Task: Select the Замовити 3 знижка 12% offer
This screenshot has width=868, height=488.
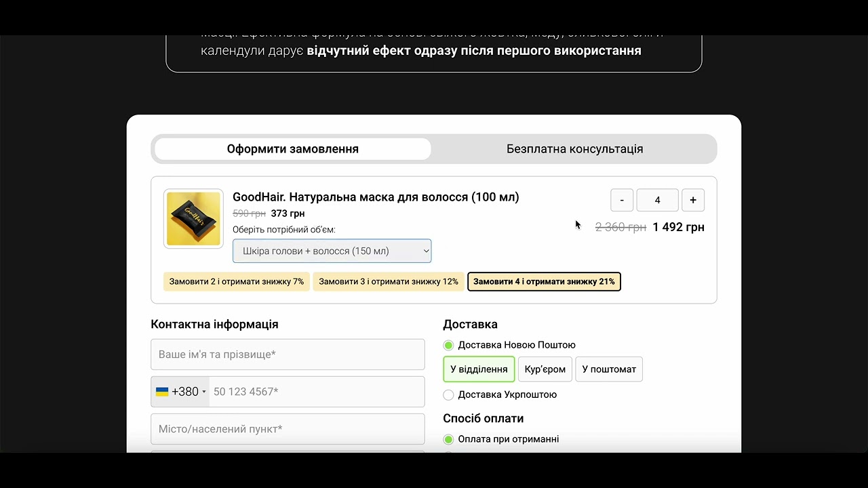Action: pos(389,281)
